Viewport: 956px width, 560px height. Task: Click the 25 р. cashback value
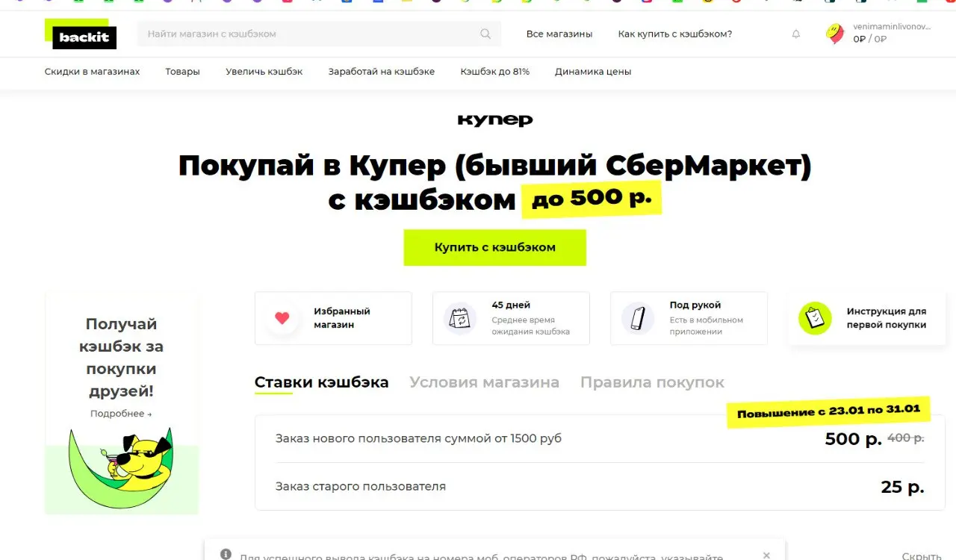pos(903,487)
